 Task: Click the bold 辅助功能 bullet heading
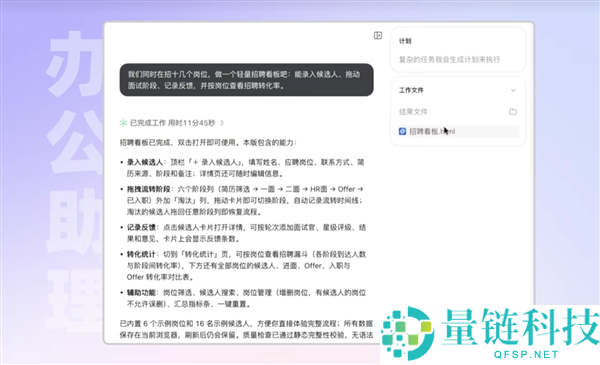[141, 293]
